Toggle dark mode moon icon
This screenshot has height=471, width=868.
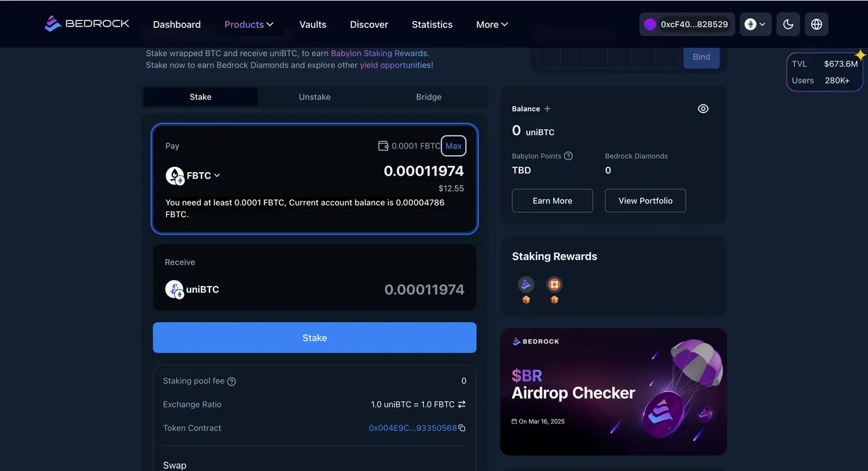pyautogui.click(x=788, y=24)
